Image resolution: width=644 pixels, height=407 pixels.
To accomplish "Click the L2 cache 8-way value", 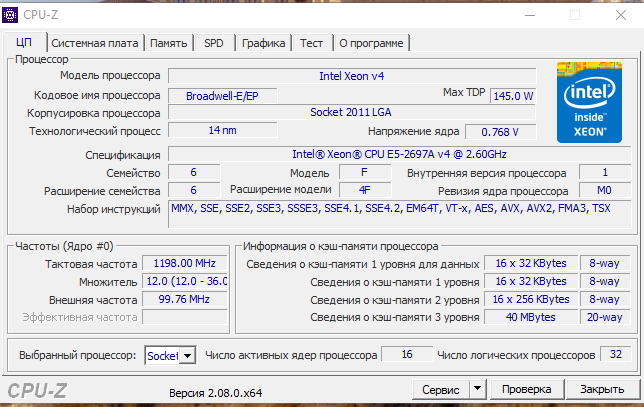I will (x=605, y=299).
